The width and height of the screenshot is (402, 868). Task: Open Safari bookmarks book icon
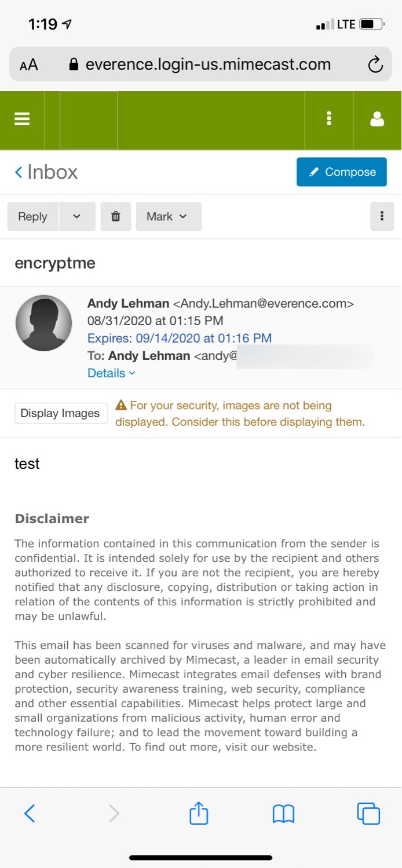tap(283, 814)
